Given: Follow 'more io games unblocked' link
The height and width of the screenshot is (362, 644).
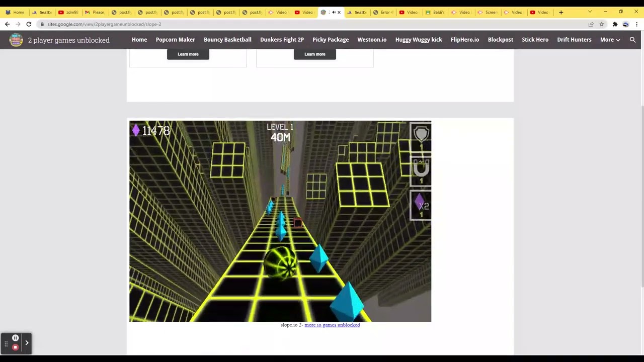Looking at the screenshot, I should pyautogui.click(x=332, y=325).
